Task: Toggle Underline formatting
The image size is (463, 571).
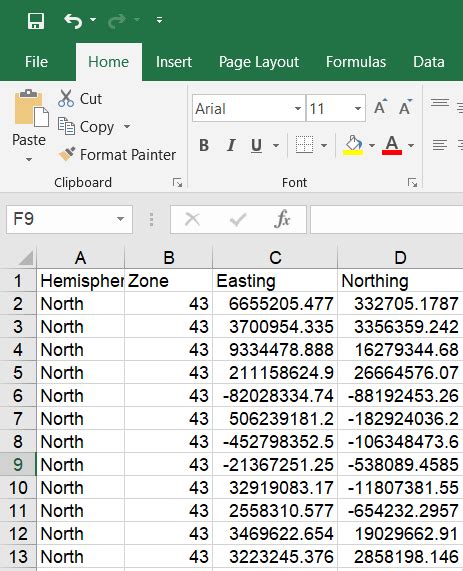Action: pyautogui.click(x=256, y=145)
